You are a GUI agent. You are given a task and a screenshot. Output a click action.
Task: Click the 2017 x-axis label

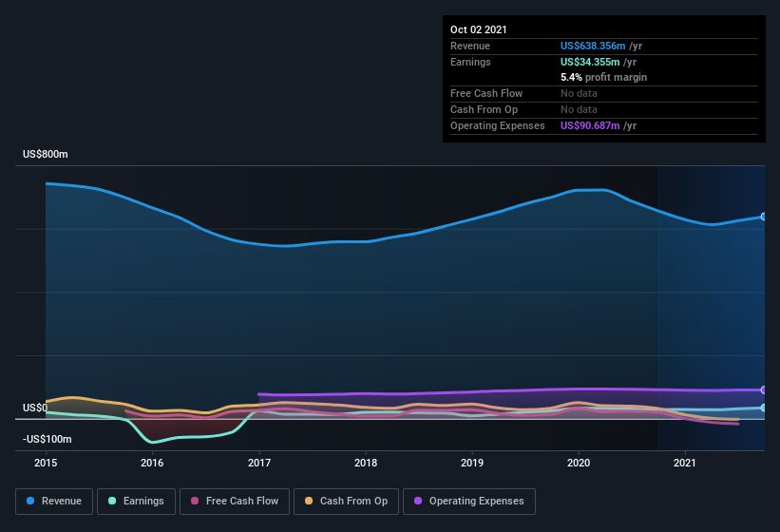(x=259, y=463)
